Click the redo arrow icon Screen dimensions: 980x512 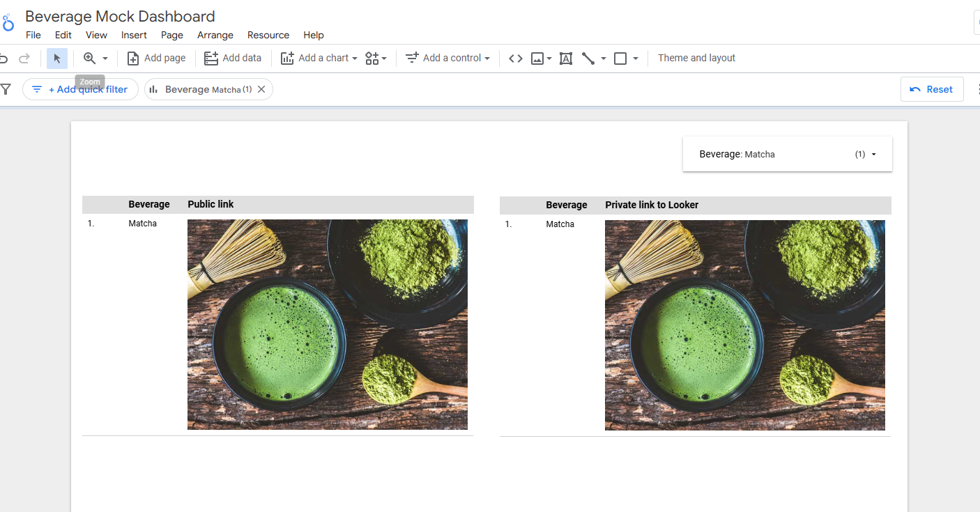(x=24, y=59)
